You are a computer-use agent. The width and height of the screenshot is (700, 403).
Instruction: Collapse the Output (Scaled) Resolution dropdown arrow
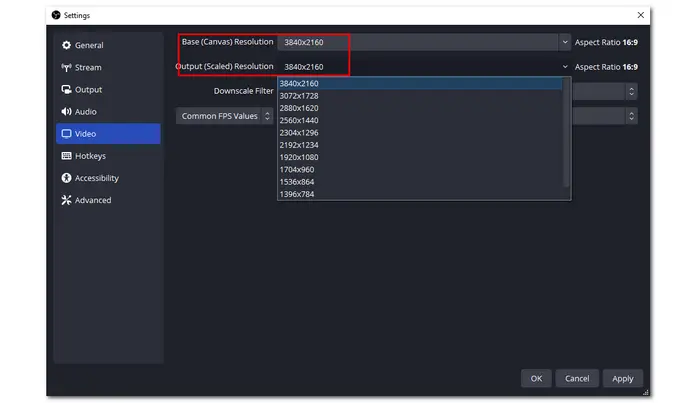[x=565, y=66]
